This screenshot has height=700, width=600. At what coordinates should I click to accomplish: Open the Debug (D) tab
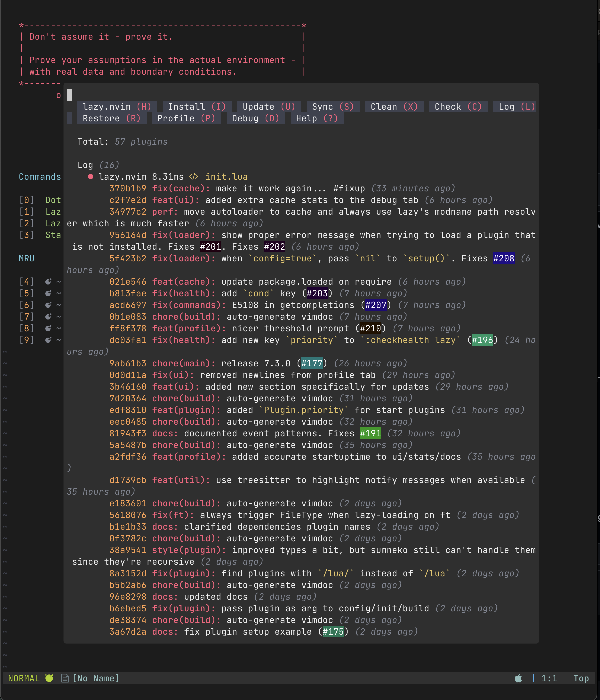(x=256, y=119)
